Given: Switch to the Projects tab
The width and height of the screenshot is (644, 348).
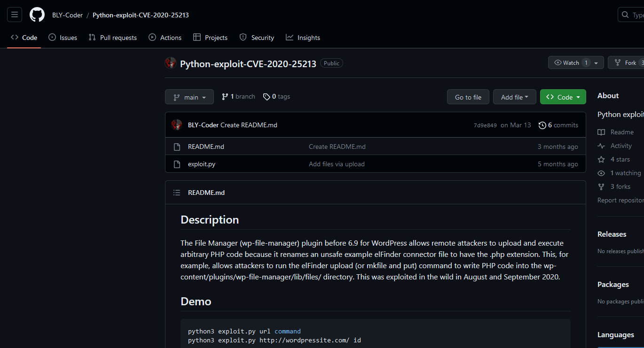Looking at the screenshot, I should pyautogui.click(x=210, y=38).
